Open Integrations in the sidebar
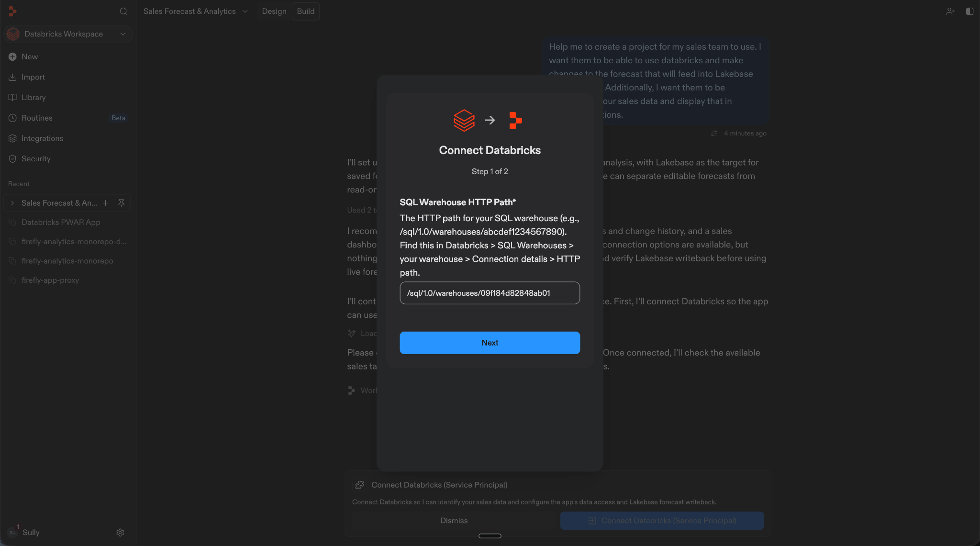Viewport: 980px width, 546px height. [68, 138]
